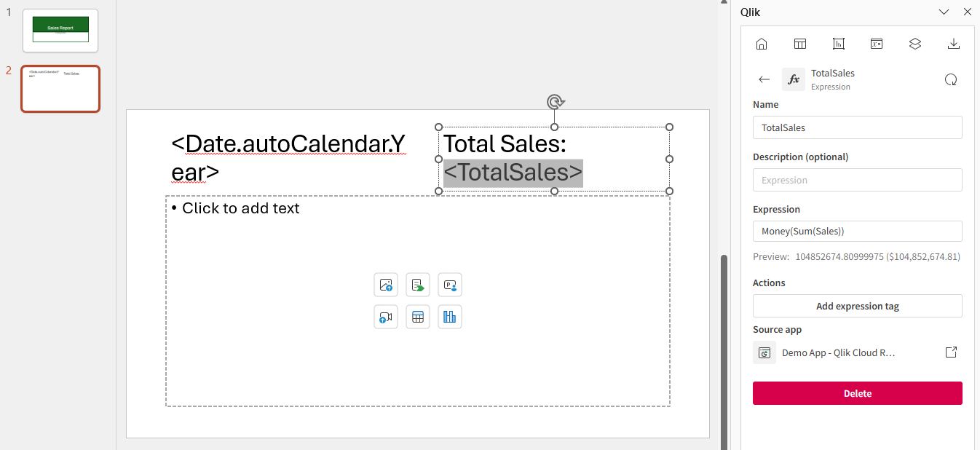
Task: Select the Variables icon in Qlik toolbar
Action: pyautogui.click(x=877, y=44)
